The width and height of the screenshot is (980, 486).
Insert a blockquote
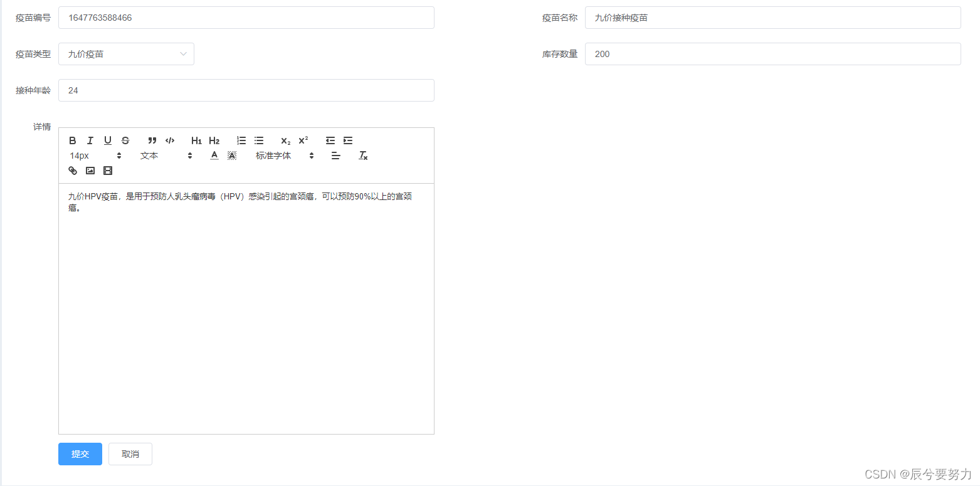[x=152, y=140]
